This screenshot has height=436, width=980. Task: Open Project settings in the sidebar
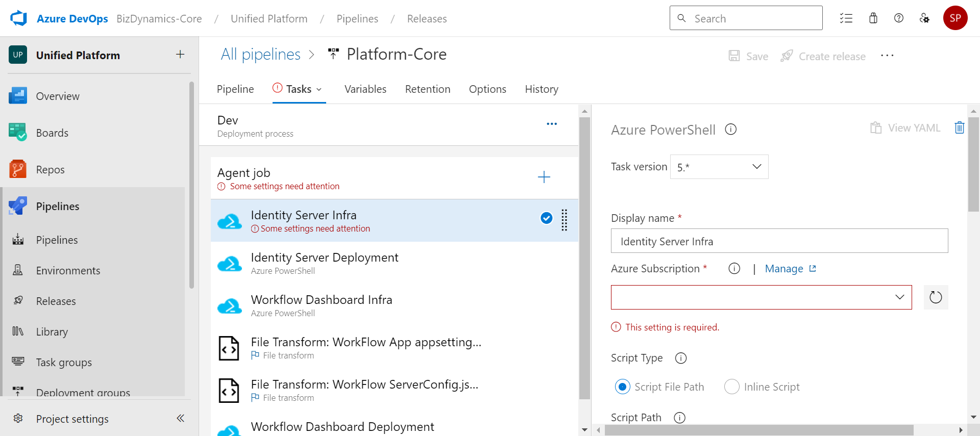pos(72,419)
